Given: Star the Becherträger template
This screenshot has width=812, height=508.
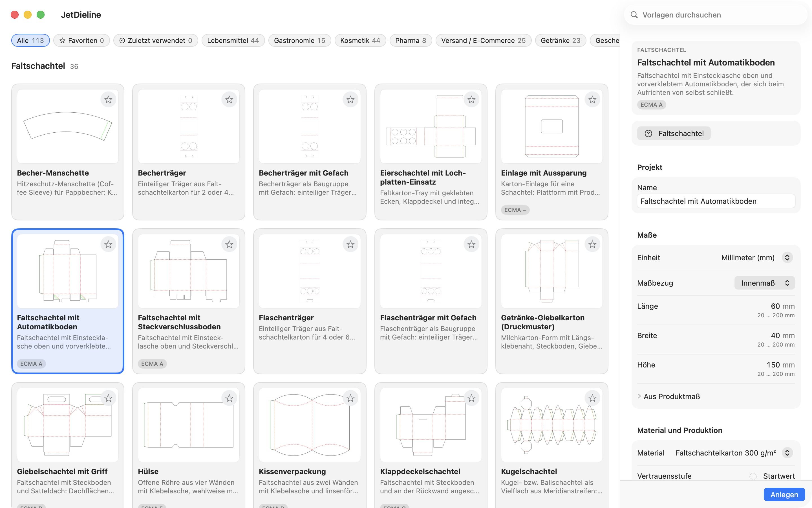Looking at the screenshot, I should point(229,99).
